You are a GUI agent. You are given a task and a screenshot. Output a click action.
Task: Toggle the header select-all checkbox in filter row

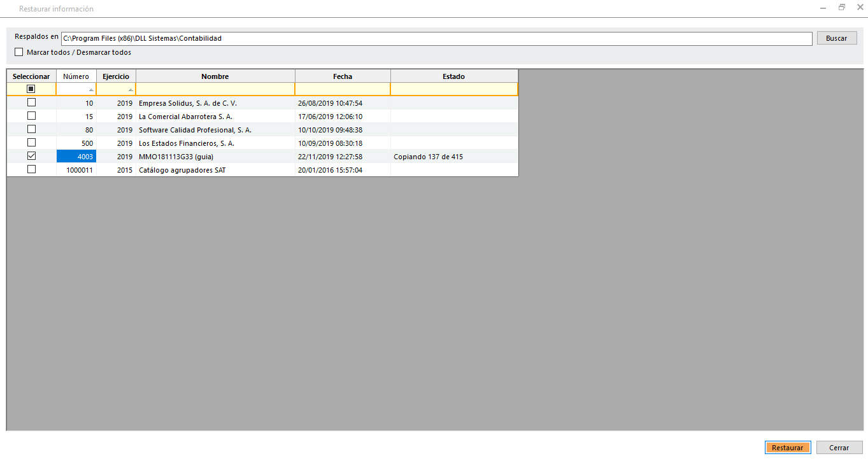point(31,89)
